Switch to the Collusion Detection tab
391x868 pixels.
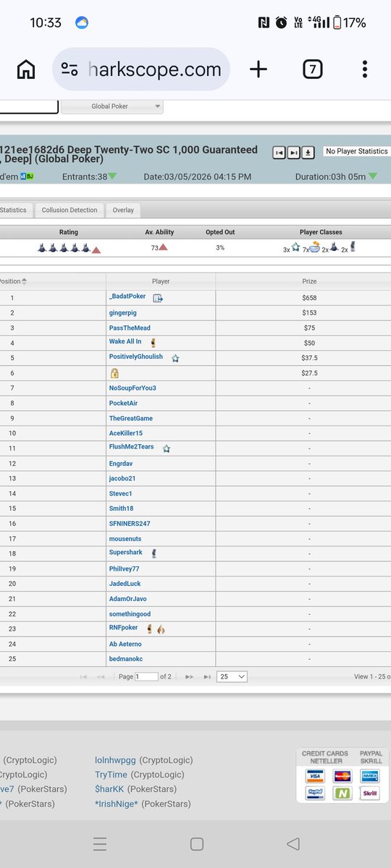click(x=70, y=210)
